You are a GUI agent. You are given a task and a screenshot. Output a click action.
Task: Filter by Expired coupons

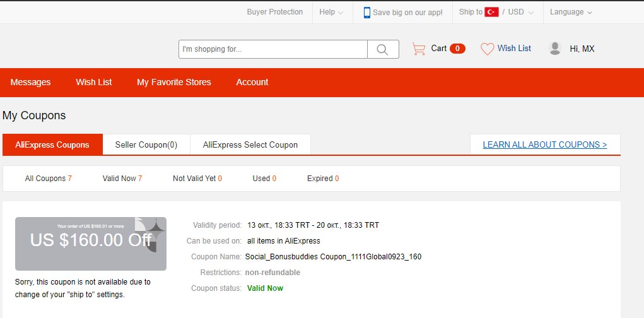(323, 179)
